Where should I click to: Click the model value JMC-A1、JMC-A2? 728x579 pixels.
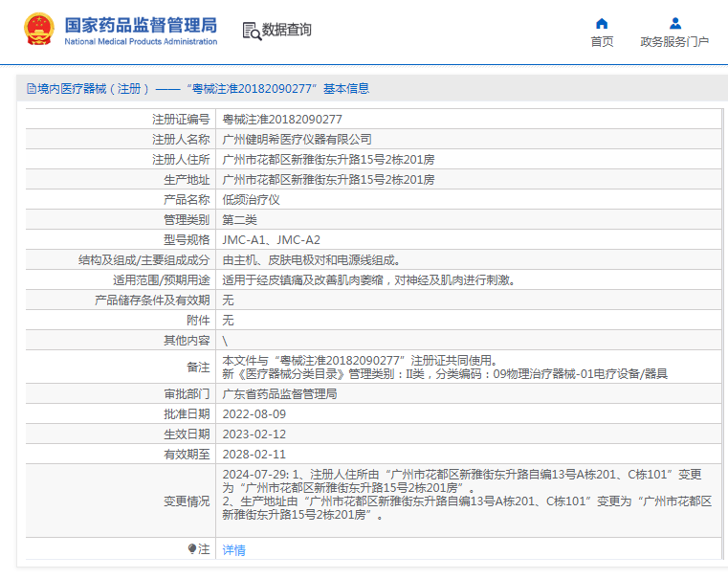point(271,240)
